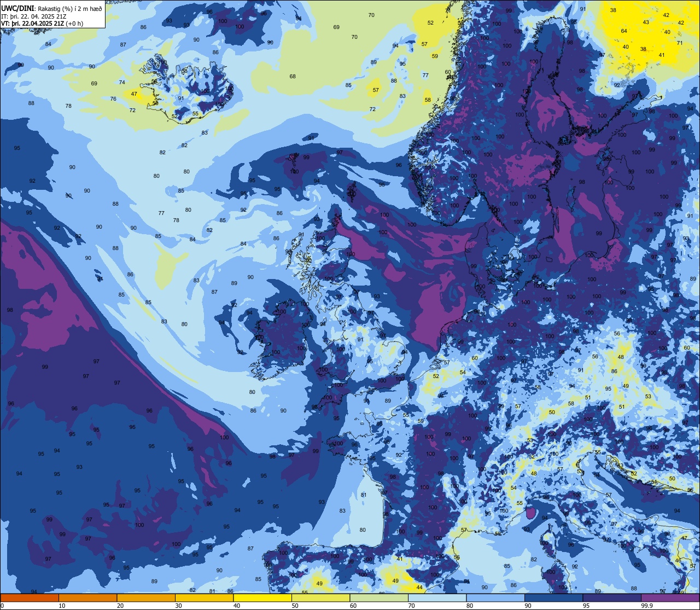Click the legend label 10
Screen dimensions: 700x610
62,606
